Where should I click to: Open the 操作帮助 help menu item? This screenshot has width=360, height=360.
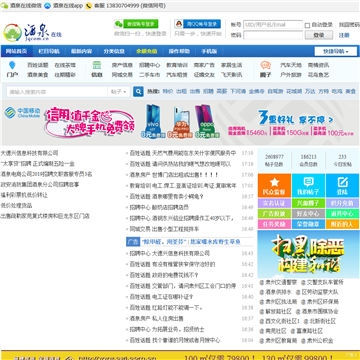point(179,51)
